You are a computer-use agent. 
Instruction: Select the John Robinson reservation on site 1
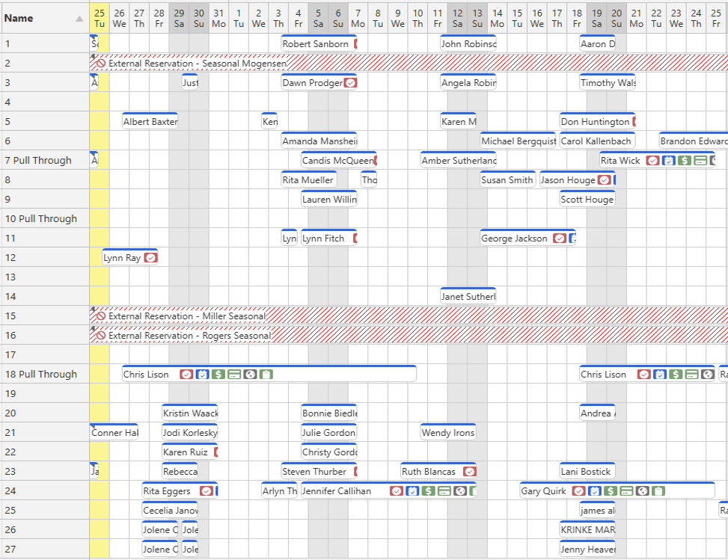(468, 43)
